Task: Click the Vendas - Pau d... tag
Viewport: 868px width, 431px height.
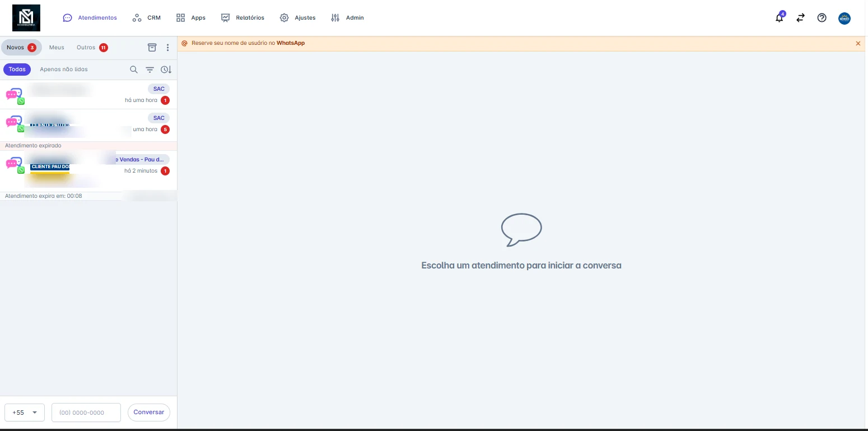Action: [141, 160]
